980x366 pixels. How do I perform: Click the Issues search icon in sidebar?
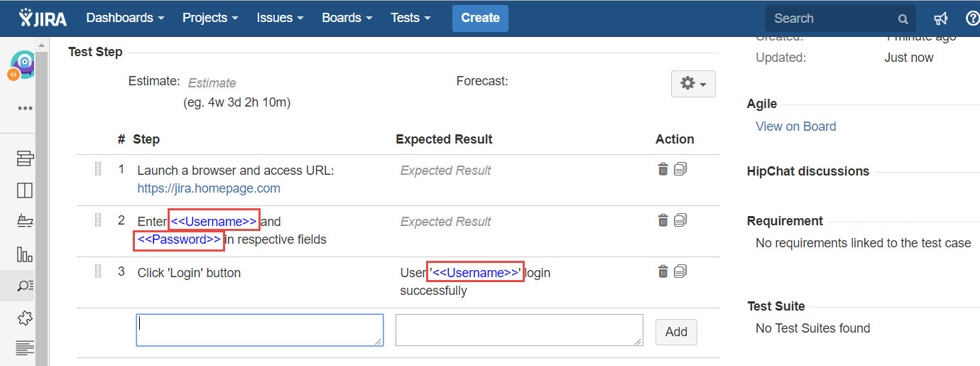25,286
